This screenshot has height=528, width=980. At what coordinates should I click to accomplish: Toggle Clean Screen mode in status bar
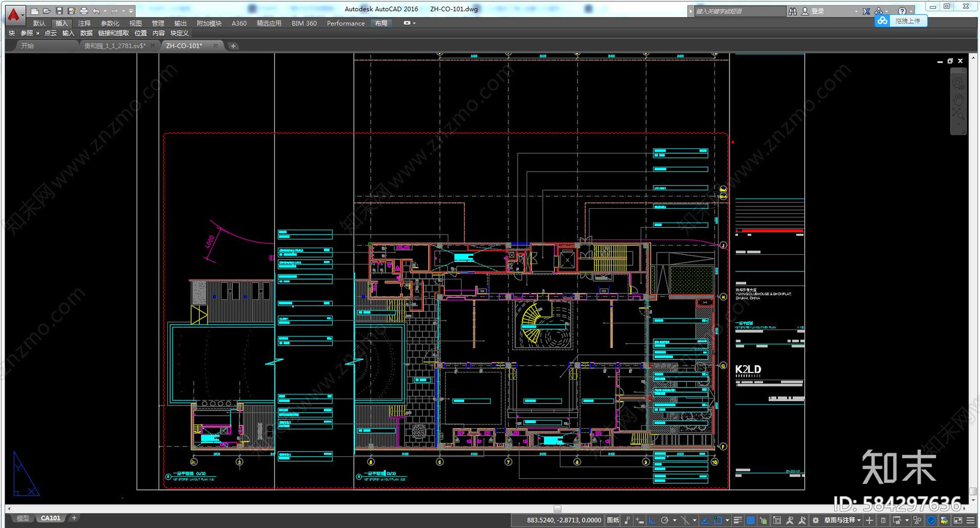click(958, 520)
